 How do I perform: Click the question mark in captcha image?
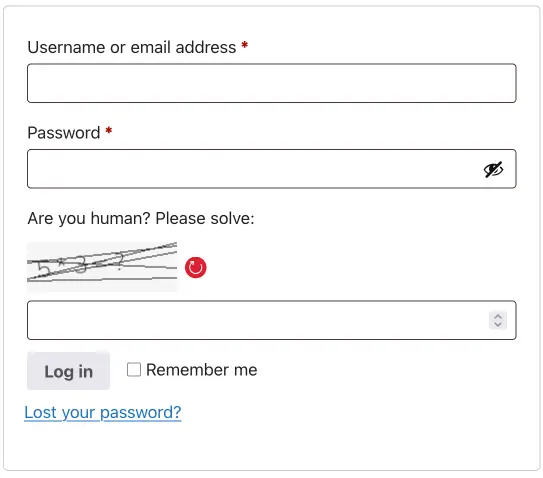pyautogui.click(x=119, y=262)
